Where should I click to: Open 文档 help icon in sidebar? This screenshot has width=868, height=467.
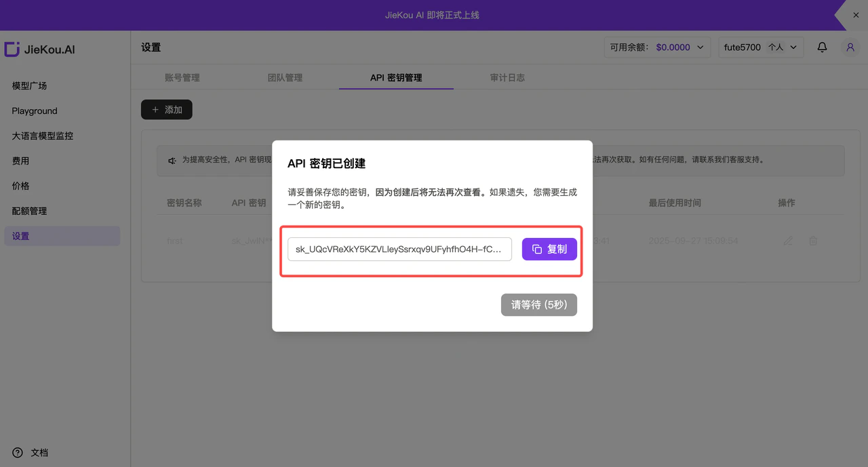pyautogui.click(x=18, y=453)
